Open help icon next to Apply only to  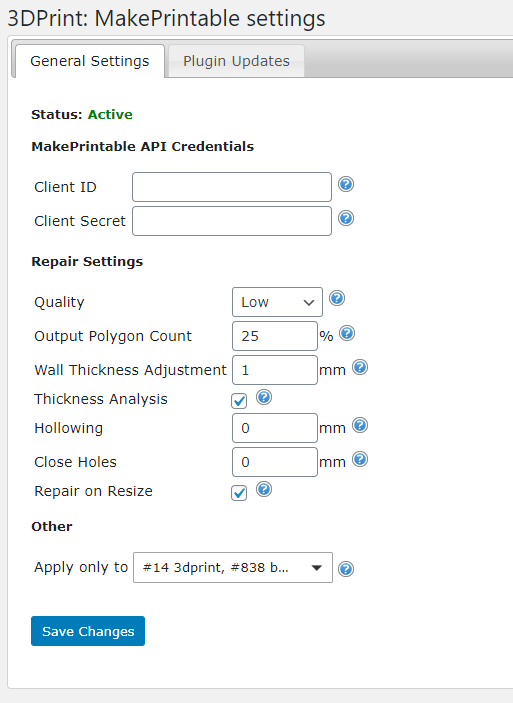pos(346,569)
